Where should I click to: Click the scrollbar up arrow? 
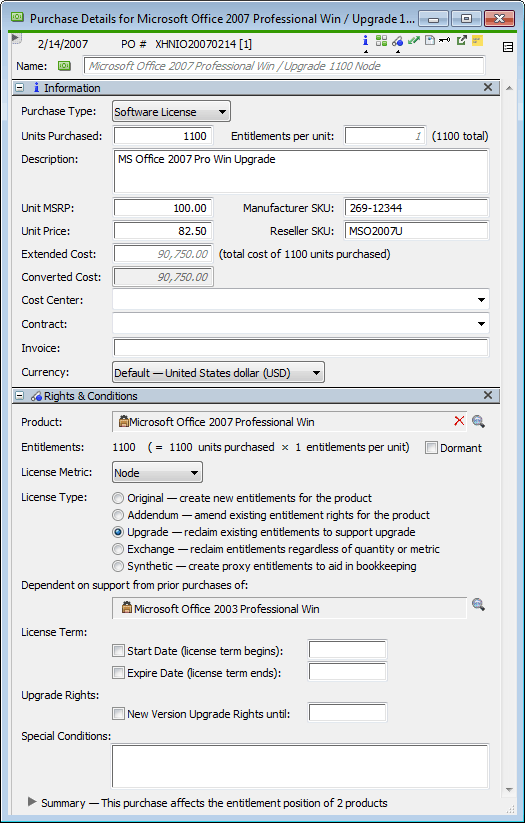click(508, 88)
